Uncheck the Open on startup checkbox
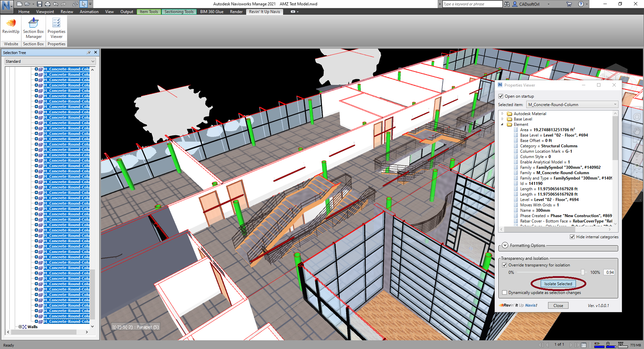The image size is (644, 349). pyautogui.click(x=501, y=96)
